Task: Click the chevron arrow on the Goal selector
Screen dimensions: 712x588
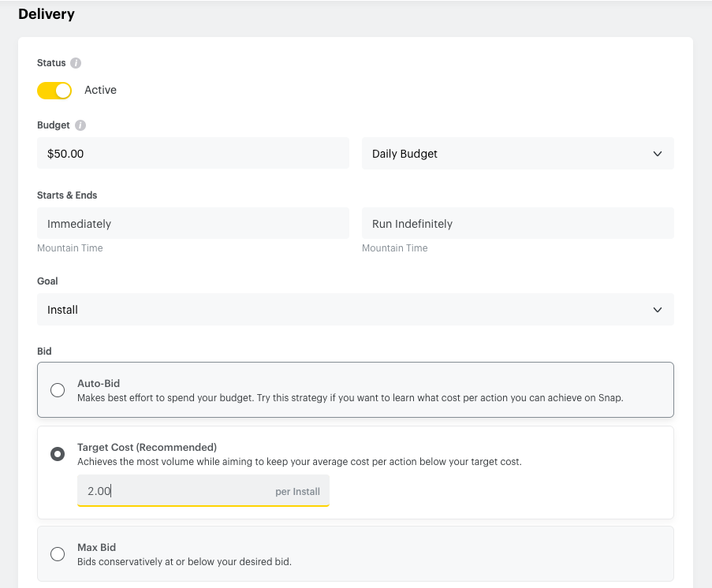Action: pos(658,310)
